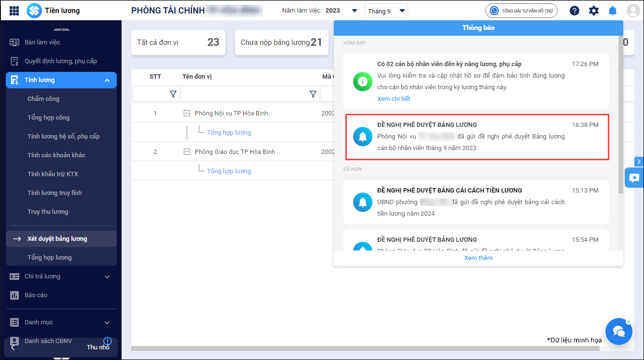Screen dimensions: 644x360
Task: Select Tính các khoản khác
Action: pos(56,155)
